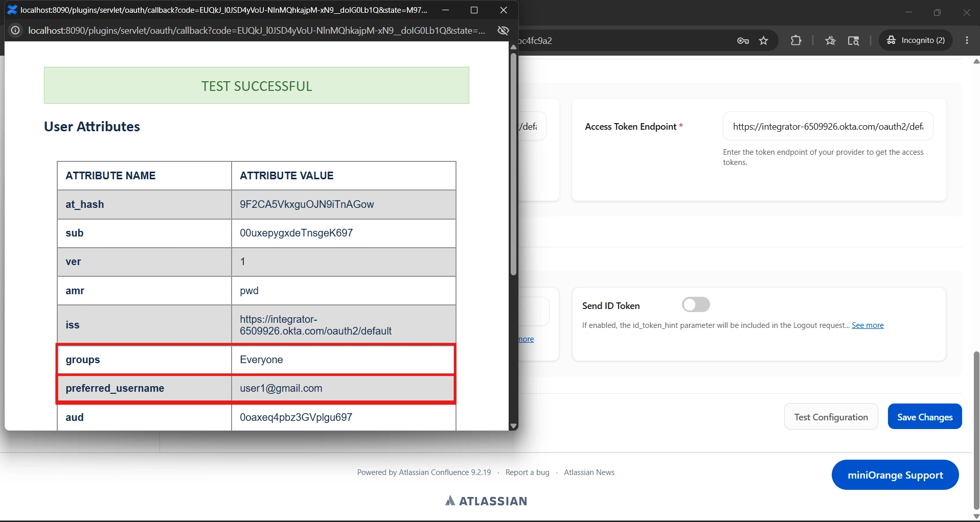Click the preferred_username attribute name cell
This screenshot has width=980, height=522.
point(144,388)
